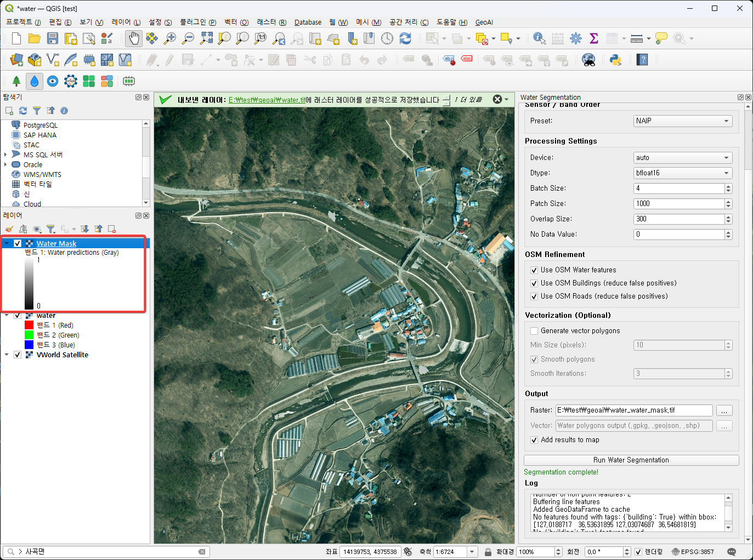Click the Refresh map icon
This screenshot has height=560, width=753.
(405, 38)
